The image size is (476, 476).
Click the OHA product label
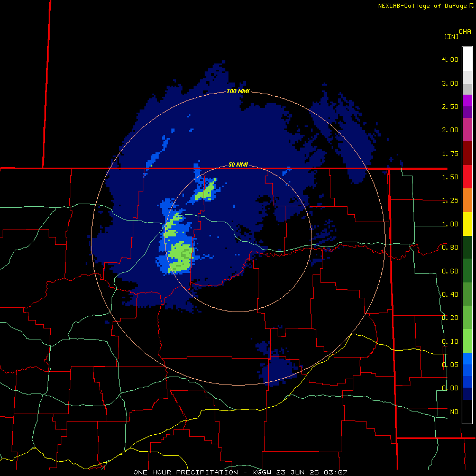tap(465, 32)
